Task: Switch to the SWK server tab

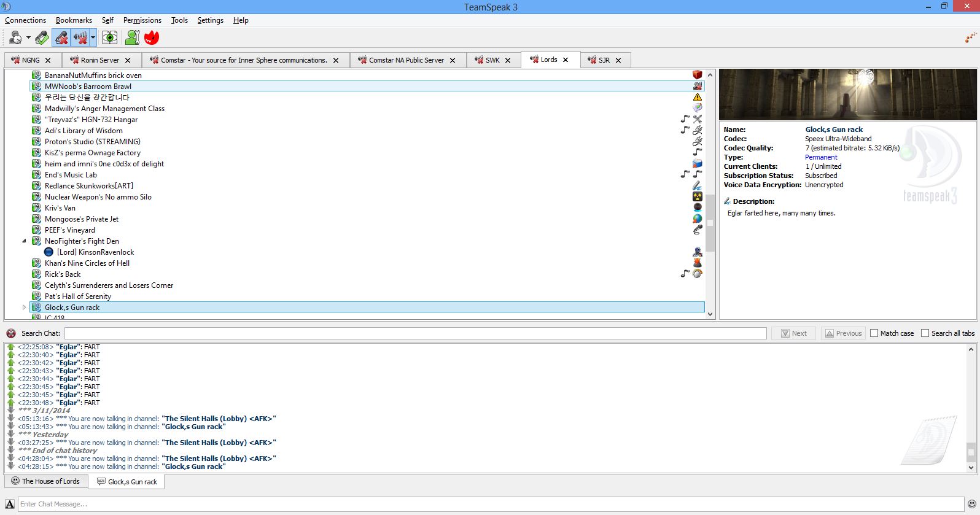Action: click(493, 60)
